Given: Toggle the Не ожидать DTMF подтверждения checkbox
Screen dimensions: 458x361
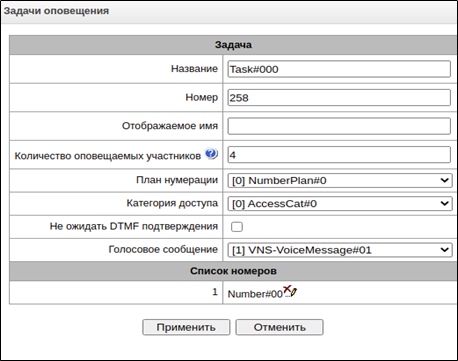Looking at the screenshot, I should pos(237,227).
